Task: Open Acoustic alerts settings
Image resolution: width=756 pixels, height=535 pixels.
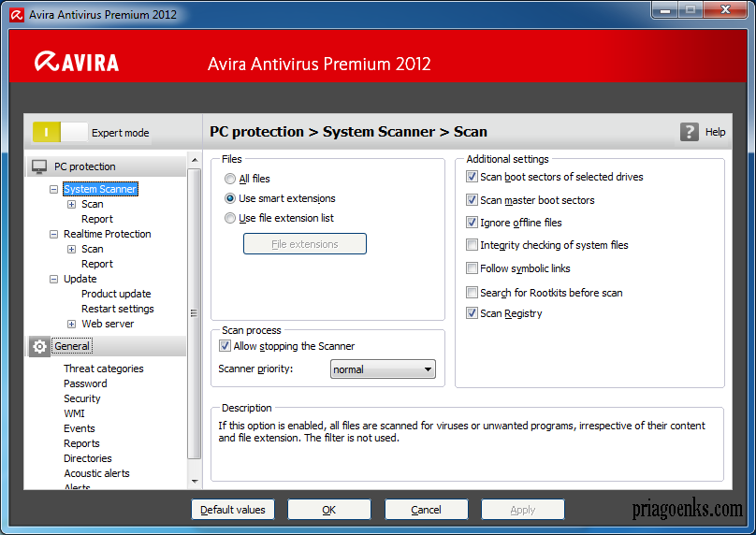Action: pyautogui.click(x=96, y=473)
